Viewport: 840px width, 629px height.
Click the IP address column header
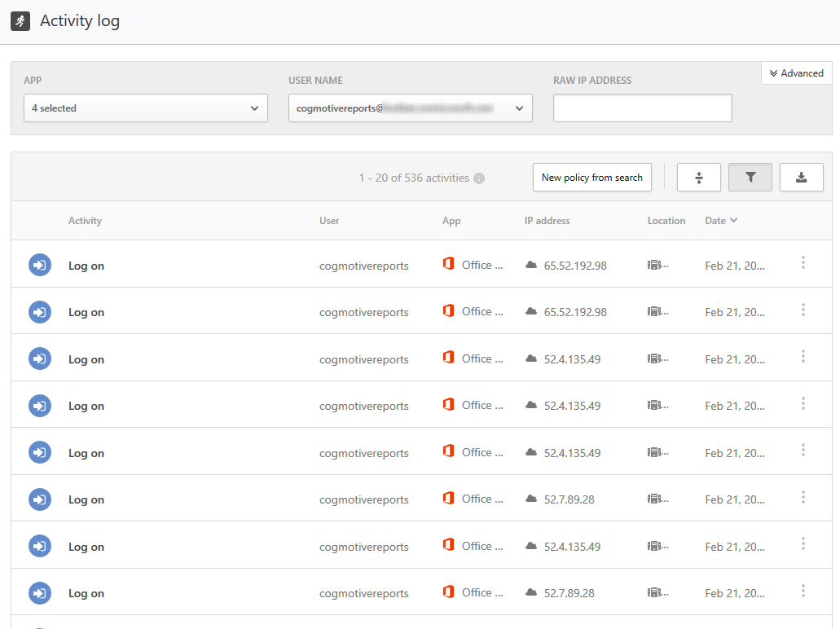[547, 221]
